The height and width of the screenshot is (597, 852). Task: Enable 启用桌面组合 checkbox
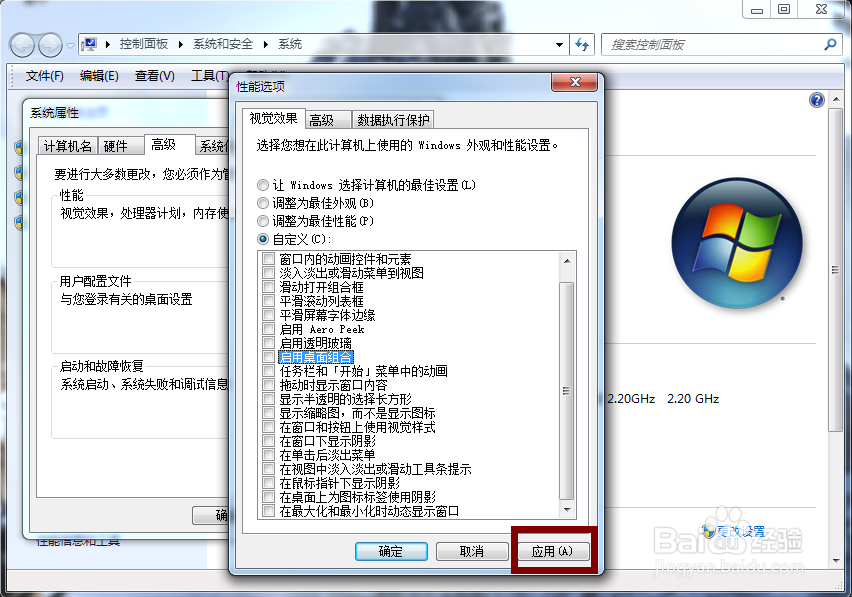point(268,357)
